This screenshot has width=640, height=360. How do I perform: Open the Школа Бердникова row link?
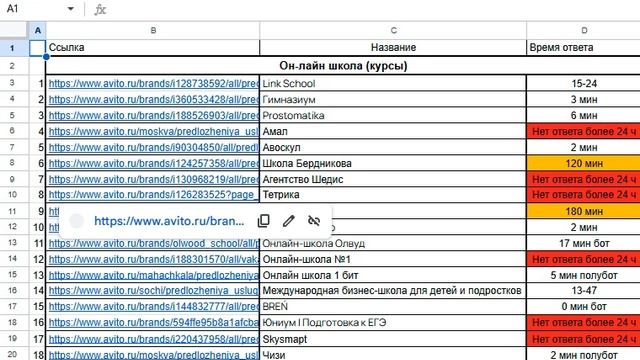pos(153,163)
